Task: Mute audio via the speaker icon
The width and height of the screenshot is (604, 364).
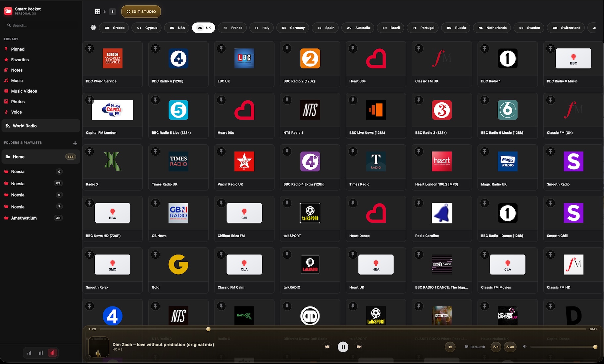Action: (x=525, y=346)
